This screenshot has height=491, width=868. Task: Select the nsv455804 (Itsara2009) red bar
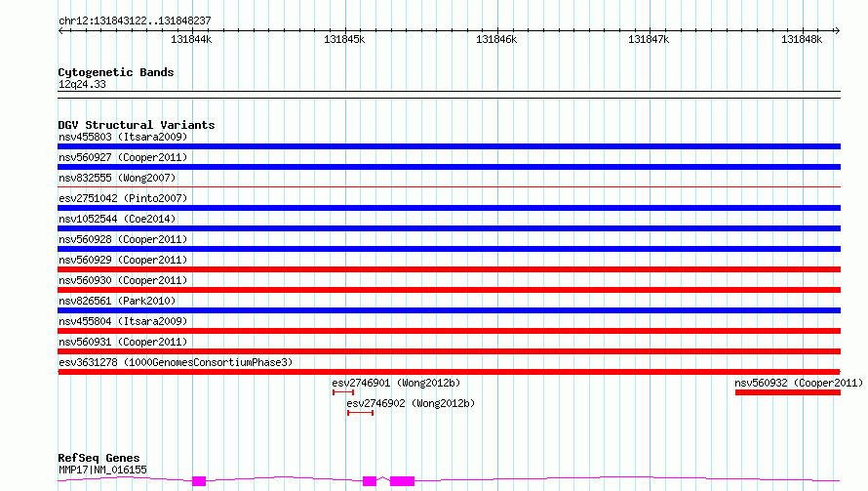449,331
